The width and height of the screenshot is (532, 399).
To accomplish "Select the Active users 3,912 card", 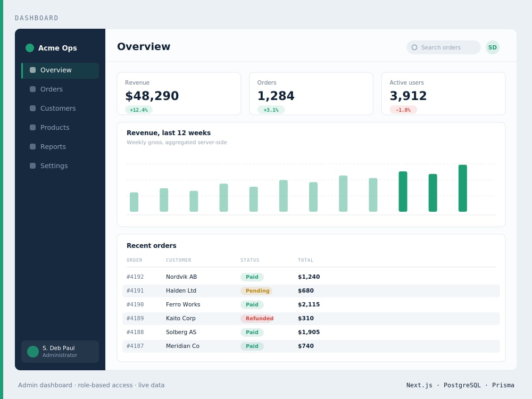I will tap(444, 94).
